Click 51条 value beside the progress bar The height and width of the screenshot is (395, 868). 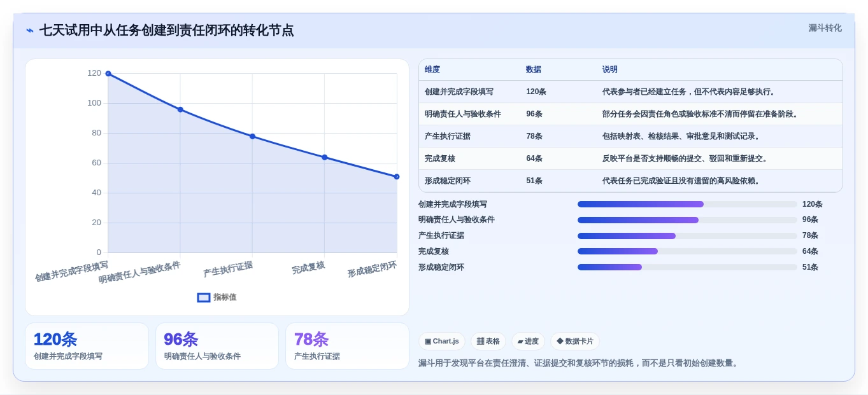[810, 267]
